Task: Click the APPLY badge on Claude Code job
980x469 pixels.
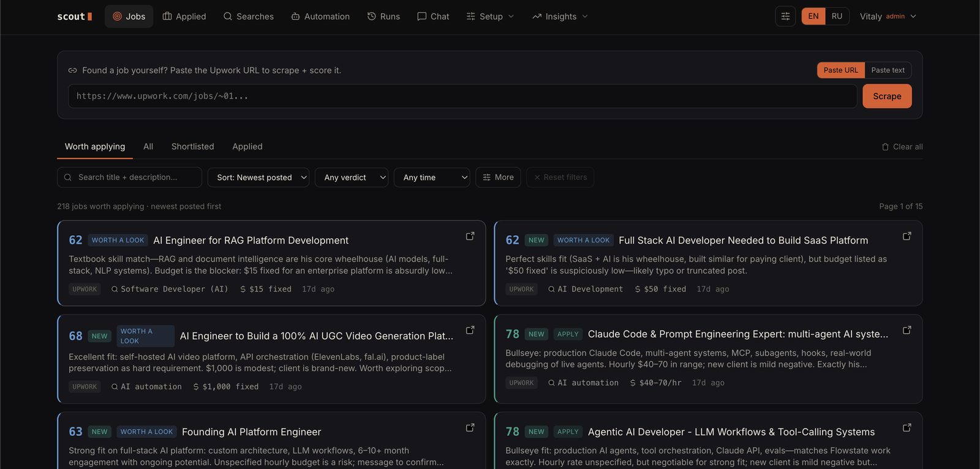Action: pyautogui.click(x=568, y=334)
